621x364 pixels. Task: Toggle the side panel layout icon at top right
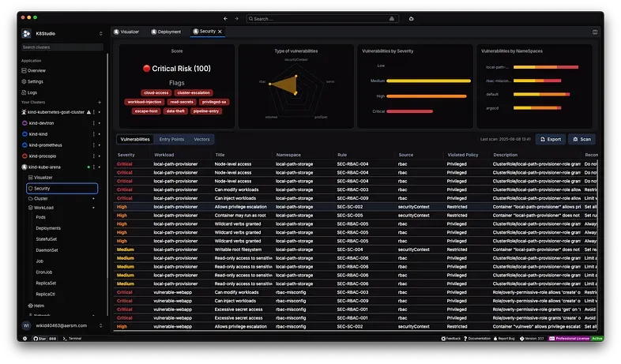pos(594,32)
